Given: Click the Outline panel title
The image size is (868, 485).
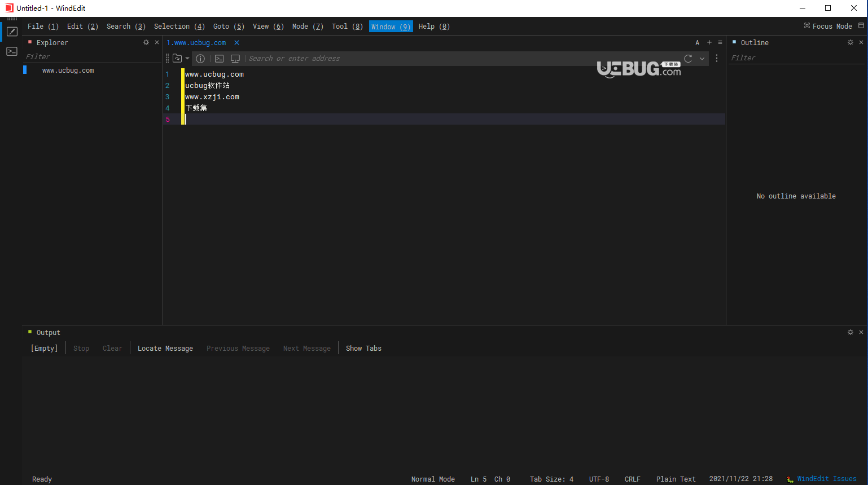Looking at the screenshot, I should click(x=755, y=43).
